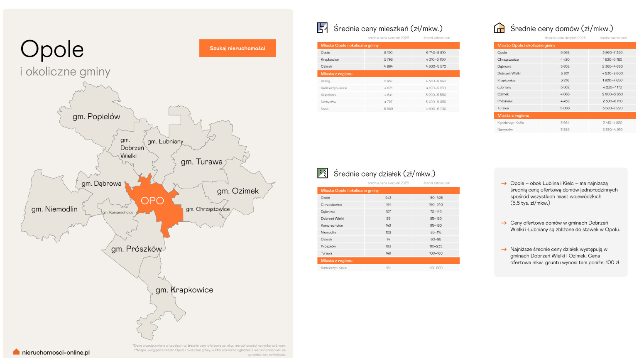This screenshot has width=644, height=358.
Task: Click the house icon beside Średnie ceny domów
Action: point(499,28)
